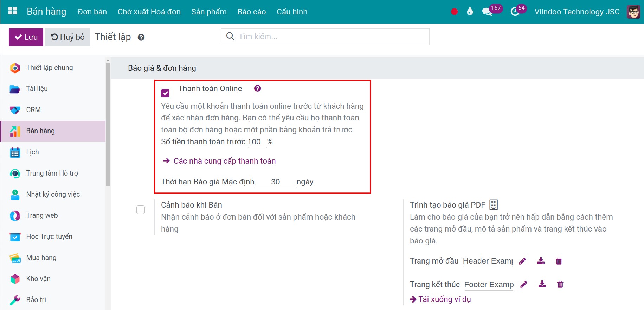Viewport: 644px width, 310px height.
Task: Click the Số tiền thanh toán trước percent field
Action: pyautogui.click(x=257, y=142)
